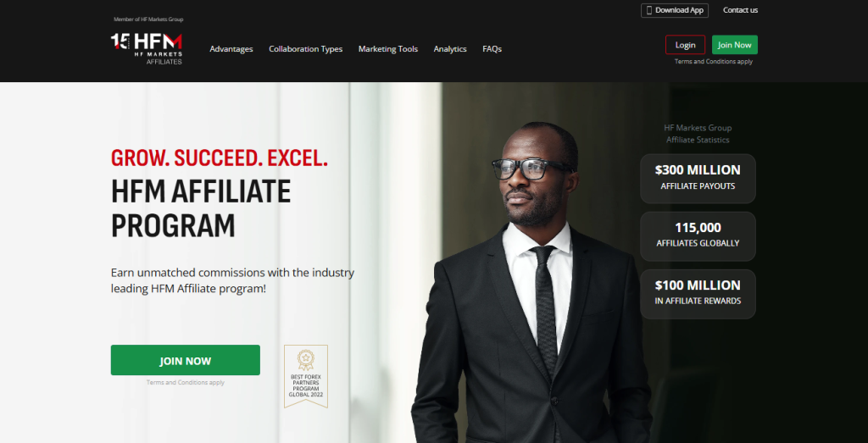The width and height of the screenshot is (868, 443).
Task: Select the $100 Million In Affiliate Rewards card
Action: pyautogui.click(x=698, y=294)
